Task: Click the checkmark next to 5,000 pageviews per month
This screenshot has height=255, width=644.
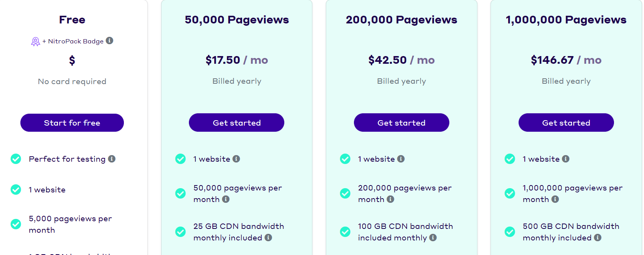Action: 16,224
